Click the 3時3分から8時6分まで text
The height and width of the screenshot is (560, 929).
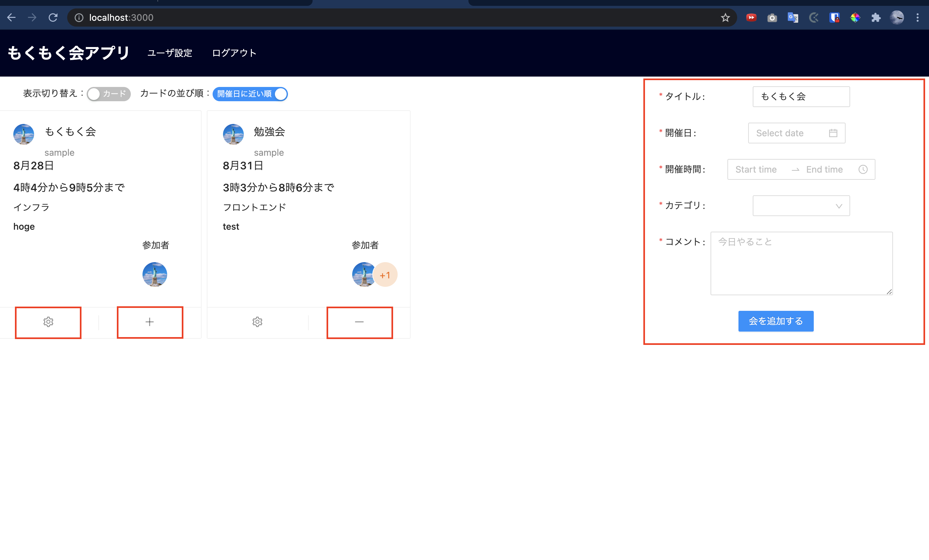point(278,187)
